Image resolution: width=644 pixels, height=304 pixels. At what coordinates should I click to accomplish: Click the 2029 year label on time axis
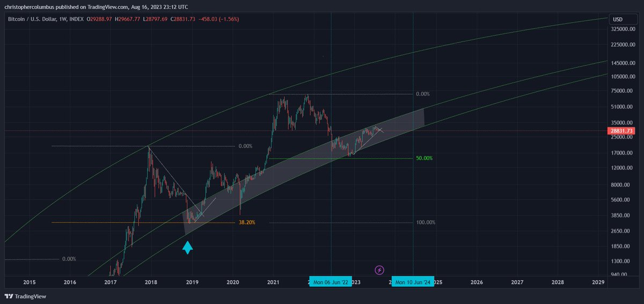point(598,282)
